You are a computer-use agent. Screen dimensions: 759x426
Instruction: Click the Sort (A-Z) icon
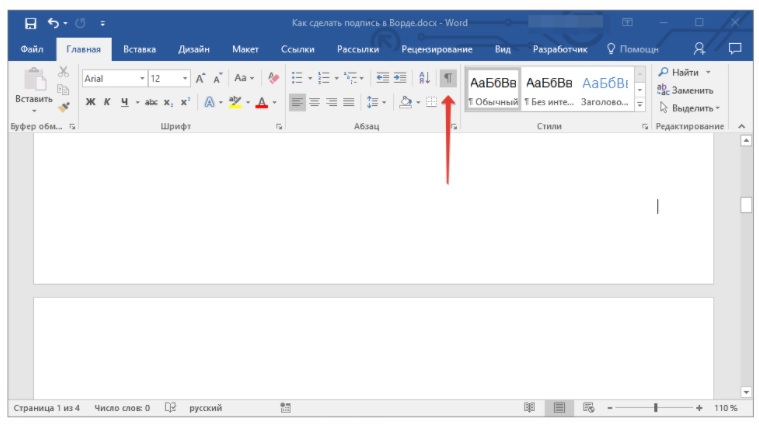point(424,78)
